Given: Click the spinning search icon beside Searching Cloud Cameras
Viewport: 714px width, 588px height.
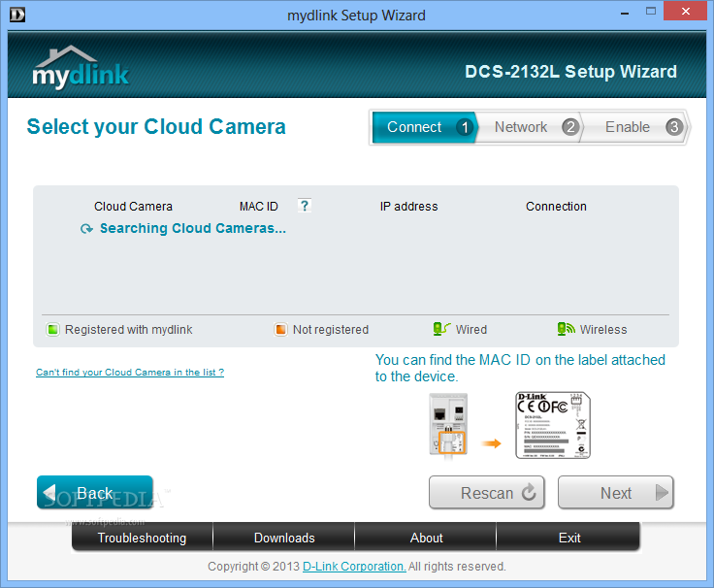Looking at the screenshot, I should [86, 229].
